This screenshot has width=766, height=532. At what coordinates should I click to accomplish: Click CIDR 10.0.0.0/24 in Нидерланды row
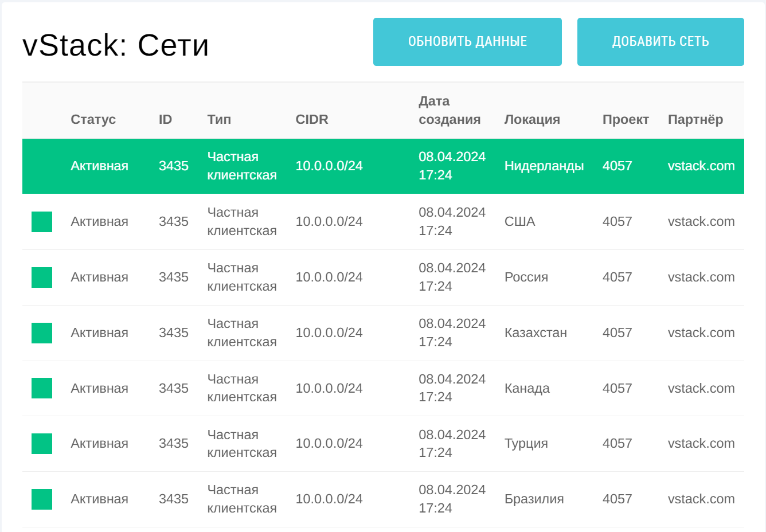(329, 166)
